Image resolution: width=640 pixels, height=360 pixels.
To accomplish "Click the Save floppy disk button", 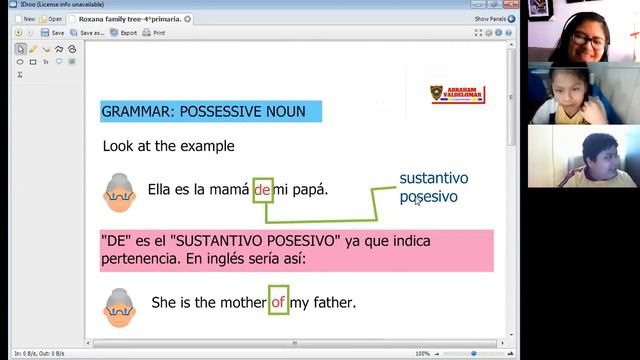I will (52, 33).
